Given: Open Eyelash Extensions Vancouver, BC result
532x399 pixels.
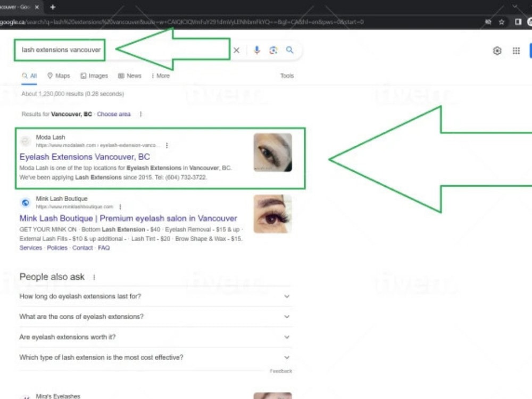Looking at the screenshot, I should pos(85,157).
